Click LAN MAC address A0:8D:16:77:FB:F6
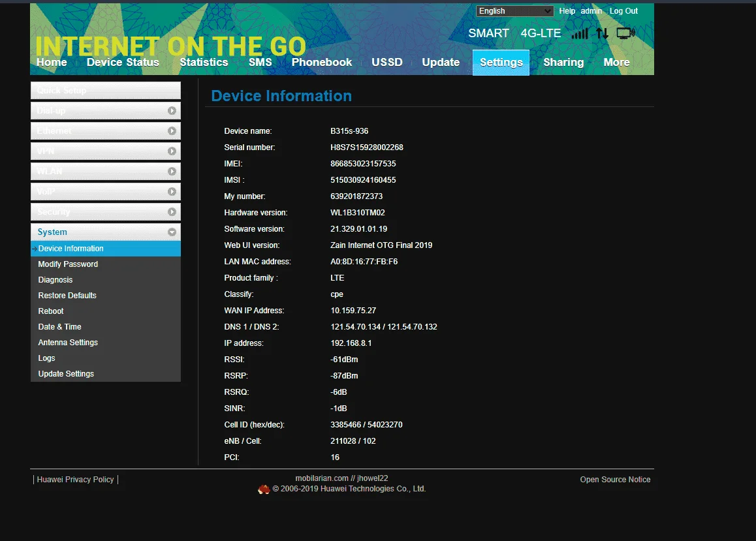Viewport: 756px width, 541px height. click(x=364, y=262)
